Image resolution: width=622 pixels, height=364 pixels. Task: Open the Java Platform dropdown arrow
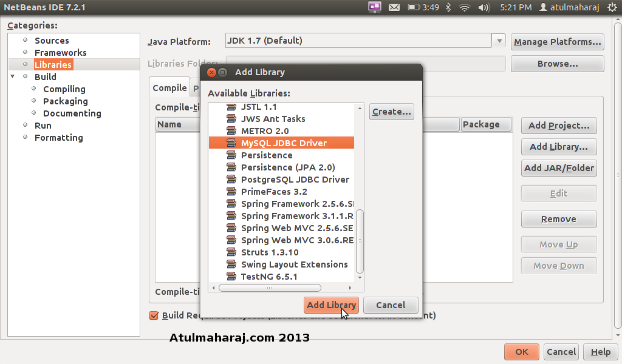(499, 41)
